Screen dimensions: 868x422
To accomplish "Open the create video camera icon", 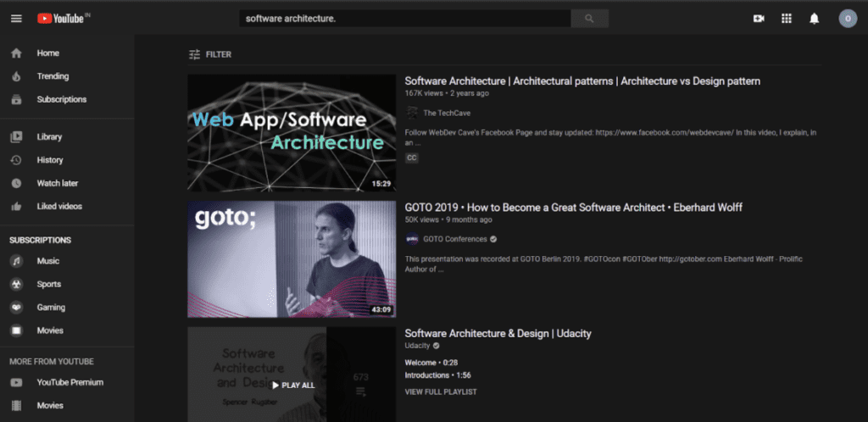I will tap(759, 19).
